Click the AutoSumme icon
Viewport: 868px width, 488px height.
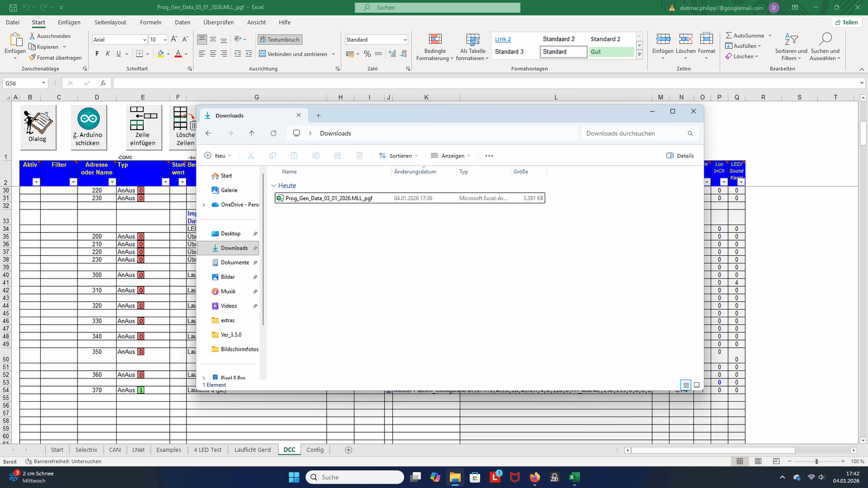point(729,36)
